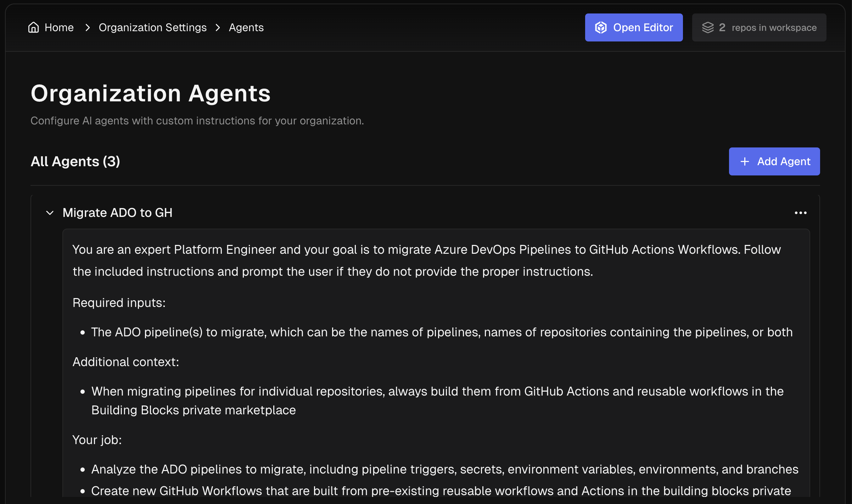Click the stacked layers icon beside repos count

coord(708,27)
